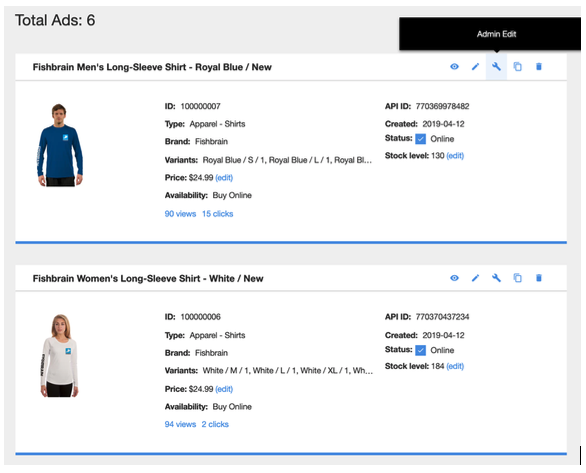Open the 15 clicks link

218,214
